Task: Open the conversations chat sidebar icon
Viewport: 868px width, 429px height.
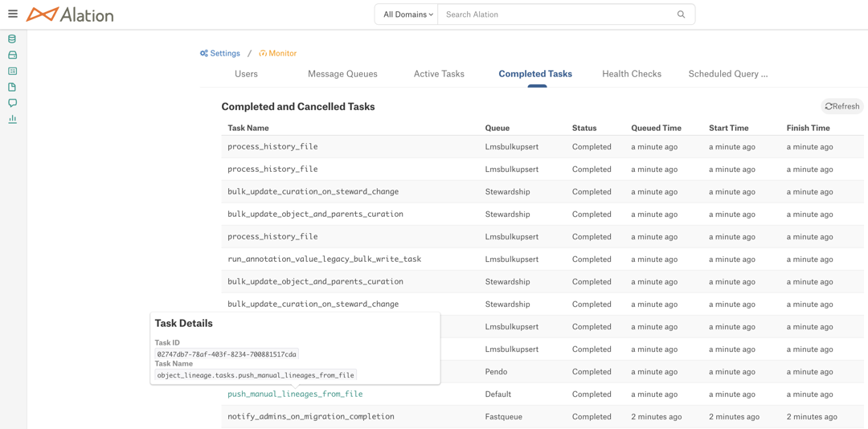Action: [12, 103]
